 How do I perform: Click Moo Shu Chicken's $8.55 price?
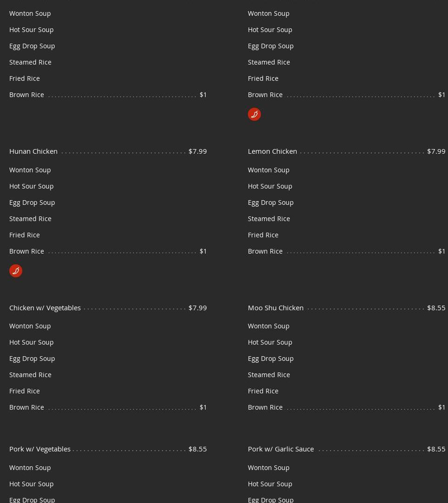pos(436,307)
